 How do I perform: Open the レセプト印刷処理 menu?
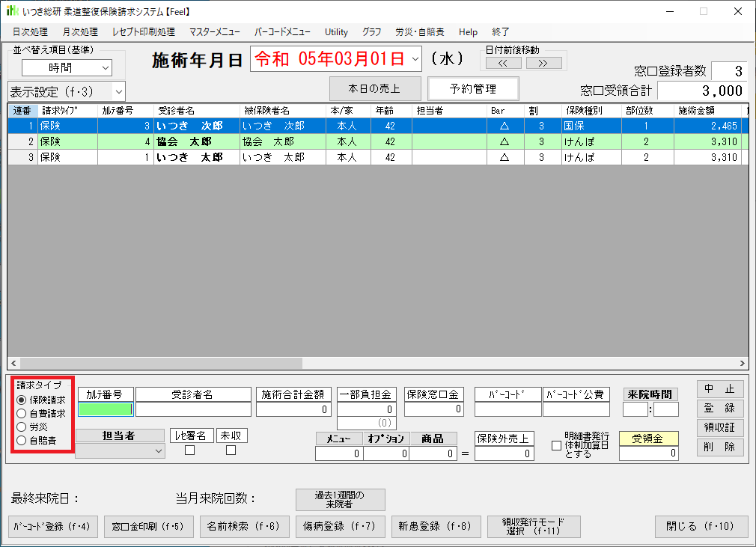pos(143,32)
